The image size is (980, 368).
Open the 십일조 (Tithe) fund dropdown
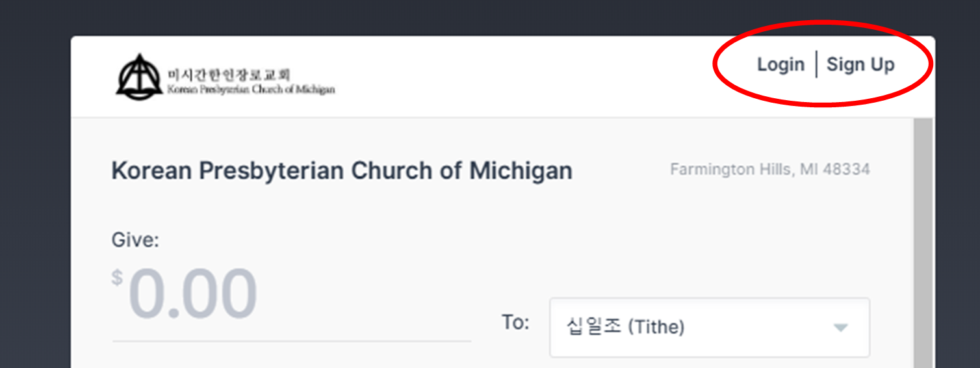click(710, 327)
